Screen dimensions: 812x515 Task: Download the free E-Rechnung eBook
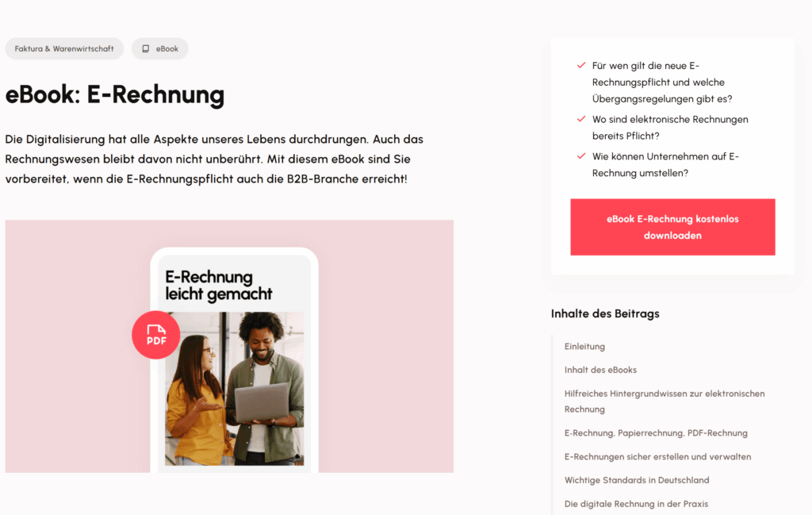click(672, 227)
